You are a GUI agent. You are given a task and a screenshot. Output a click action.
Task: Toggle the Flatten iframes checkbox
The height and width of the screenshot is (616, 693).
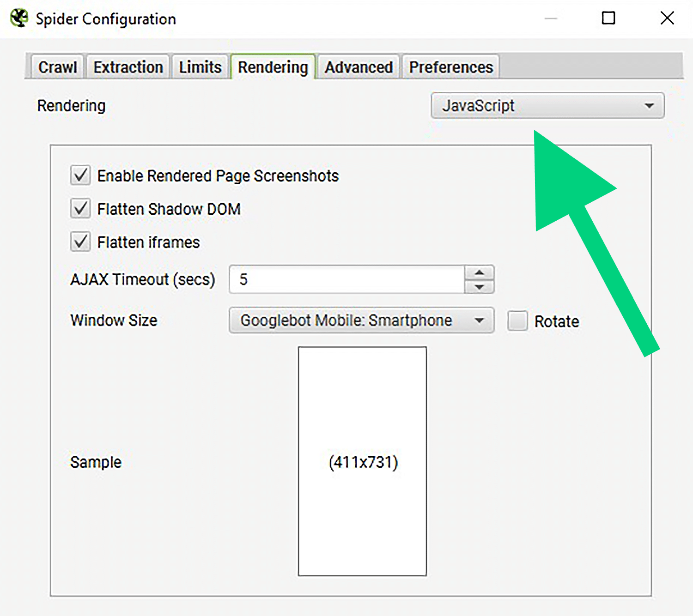point(80,242)
